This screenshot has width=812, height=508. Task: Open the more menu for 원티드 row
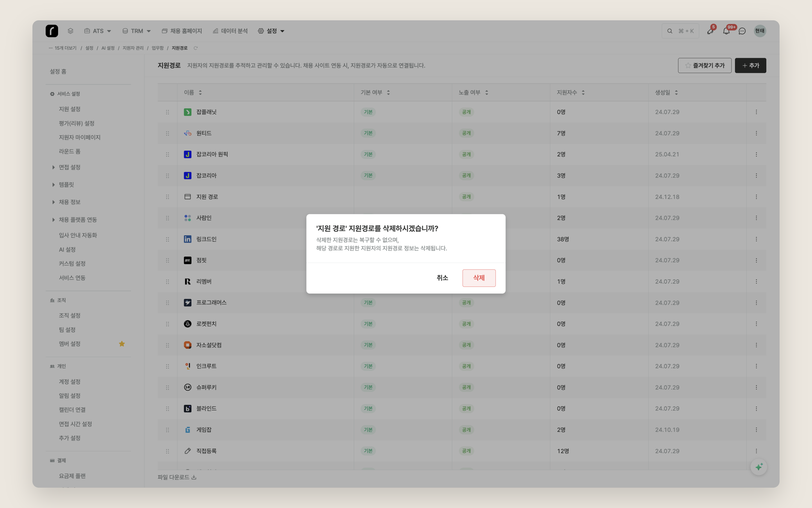(756, 133)
